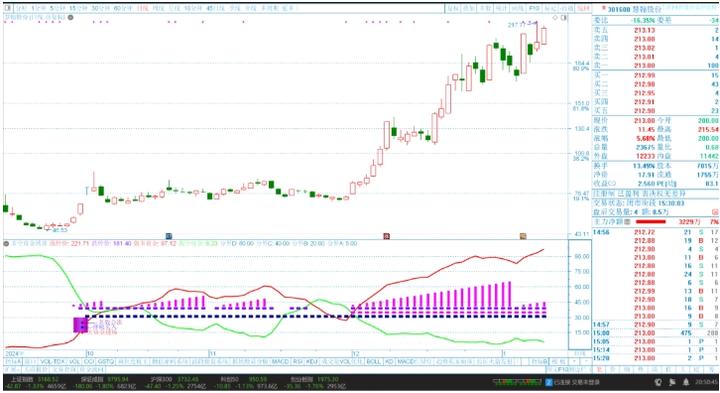Click the red button at top toolbar's right end
Viewport: 720px width, 393px height.
[583, 8]
